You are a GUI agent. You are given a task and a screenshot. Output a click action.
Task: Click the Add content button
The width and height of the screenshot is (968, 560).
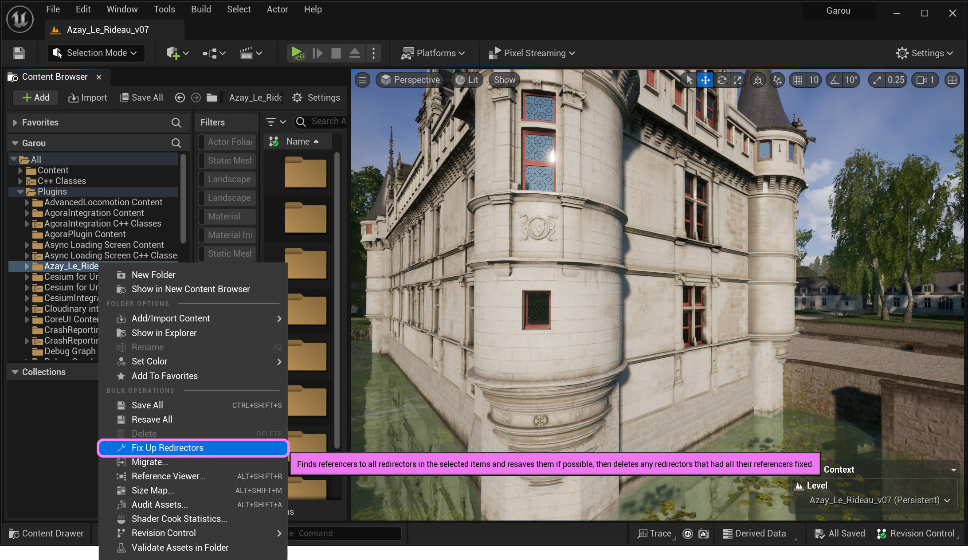click(x=36, y=98)
